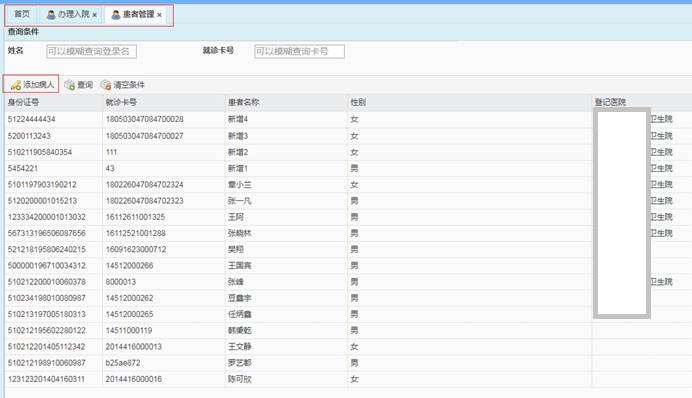The height and width of the screenshot is (398, 692).
Task: Select ID cell 5200113243
Action: 29,136
